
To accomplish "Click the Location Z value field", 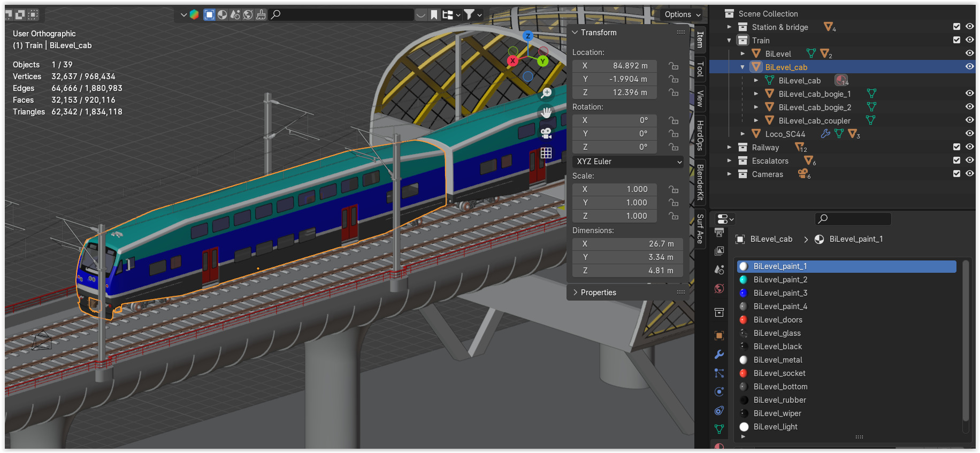I will pos(615,93).
